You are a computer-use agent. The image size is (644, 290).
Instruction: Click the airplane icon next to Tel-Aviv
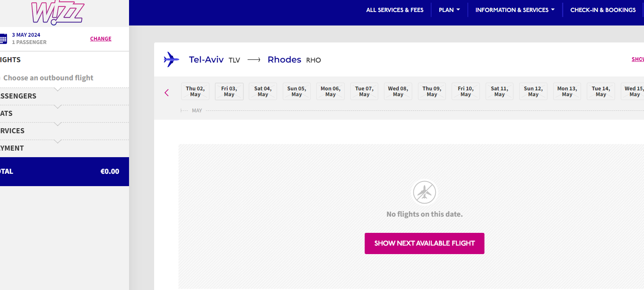point(171,59)
